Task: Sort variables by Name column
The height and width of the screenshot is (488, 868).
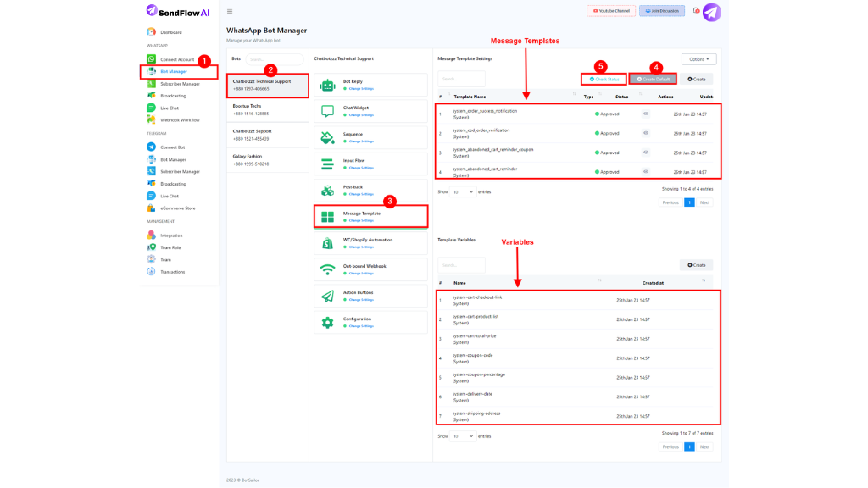Action: [x=459, y=283]
